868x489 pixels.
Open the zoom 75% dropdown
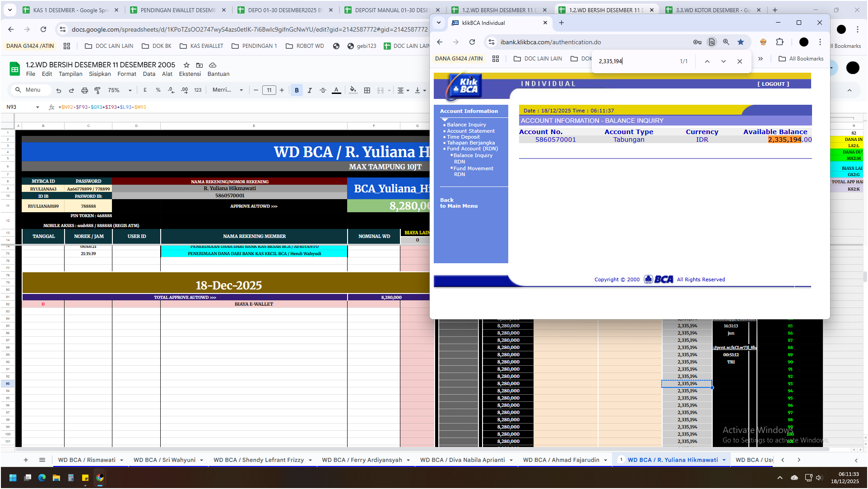120,90
